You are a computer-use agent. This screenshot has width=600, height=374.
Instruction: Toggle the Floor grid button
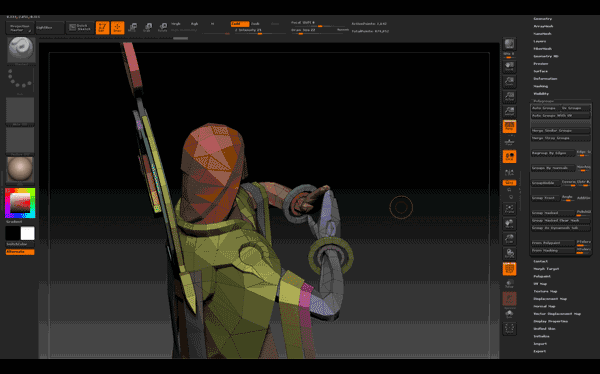point(509,142)
